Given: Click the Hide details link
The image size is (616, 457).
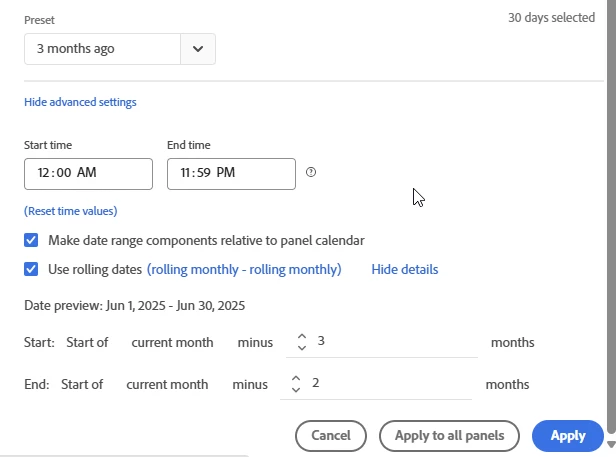Looking at the screenshot, I should coord(404,269).
